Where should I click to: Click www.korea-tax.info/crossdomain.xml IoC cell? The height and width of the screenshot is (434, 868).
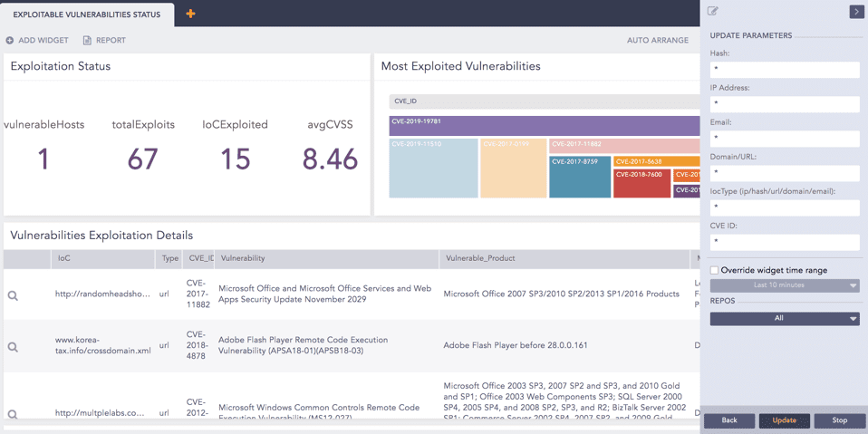point(103,345)
